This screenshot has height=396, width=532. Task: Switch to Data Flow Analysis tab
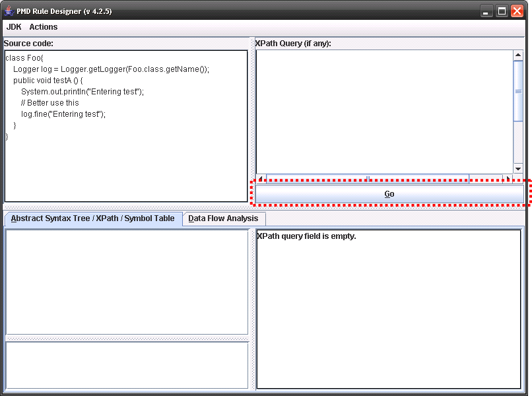pos(223,218)
